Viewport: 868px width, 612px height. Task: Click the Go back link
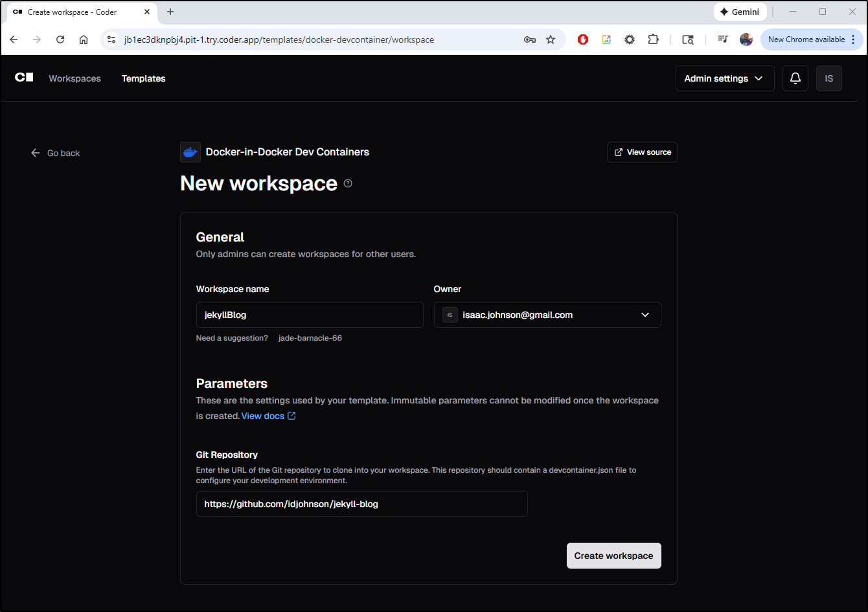click(x=56, y=153)
